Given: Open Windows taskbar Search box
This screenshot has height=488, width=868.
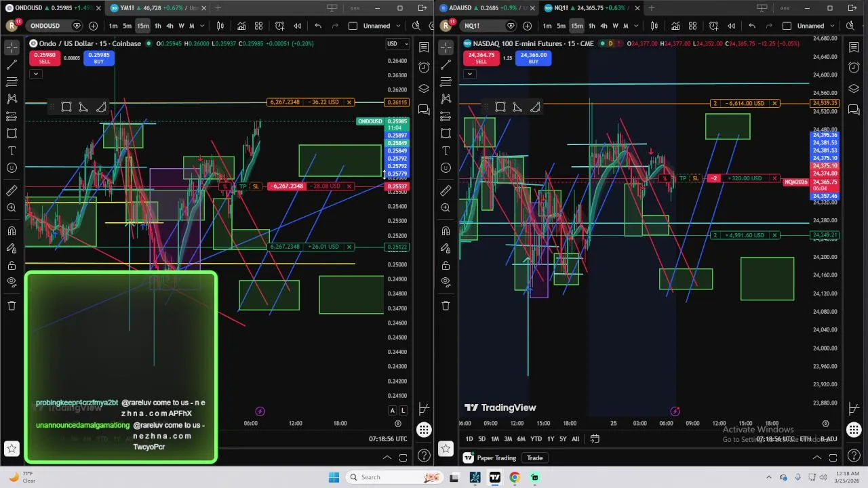Looking at the screenshot, I should (x=393, y=477).
